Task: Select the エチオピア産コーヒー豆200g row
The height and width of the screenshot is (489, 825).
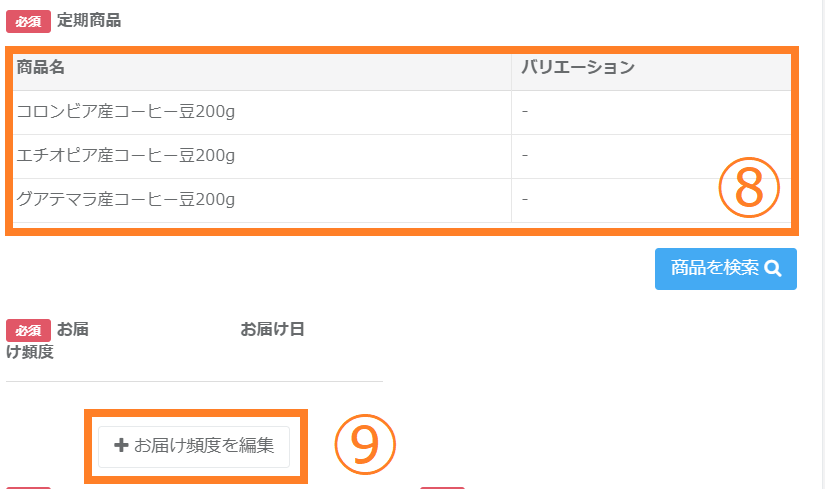Action: pos(126,156)
